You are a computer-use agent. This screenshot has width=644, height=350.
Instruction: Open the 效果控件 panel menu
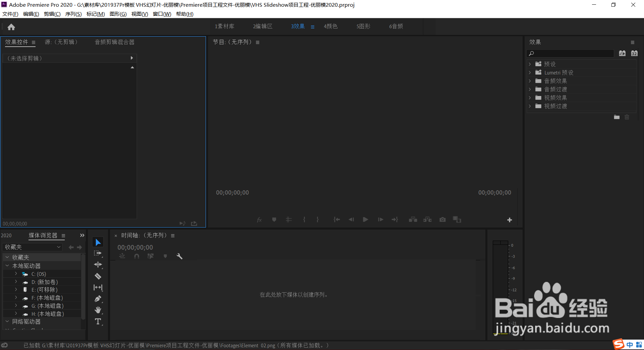point(34,43)
